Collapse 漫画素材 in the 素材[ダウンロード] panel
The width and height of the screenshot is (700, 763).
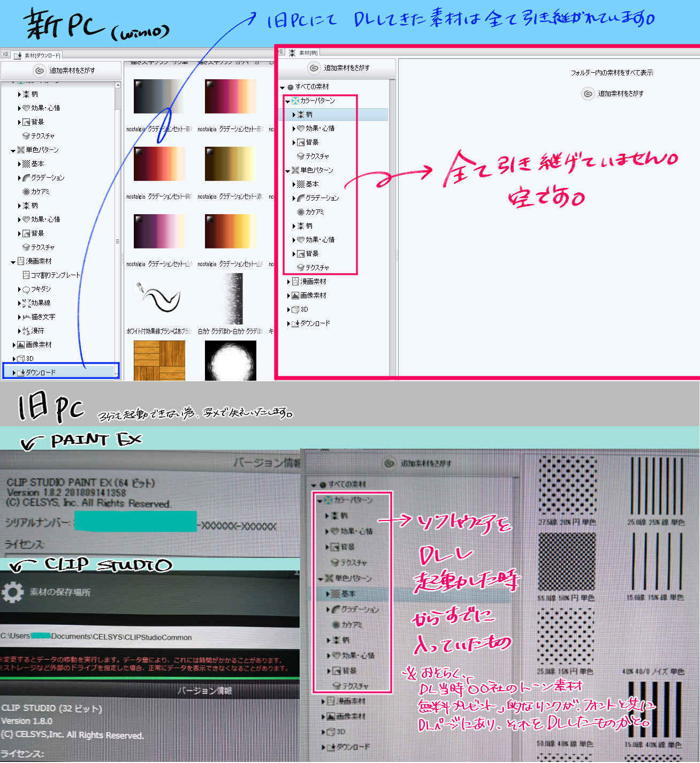point(13,262)
